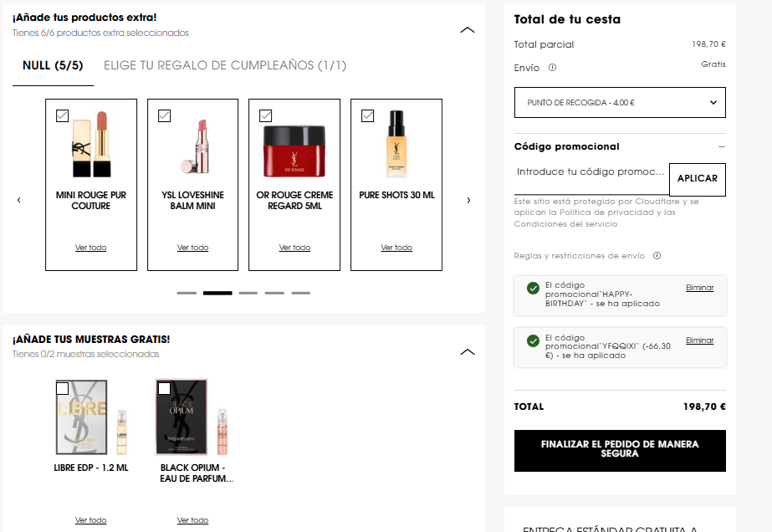Click the promo code input field

tap(591, 172)
